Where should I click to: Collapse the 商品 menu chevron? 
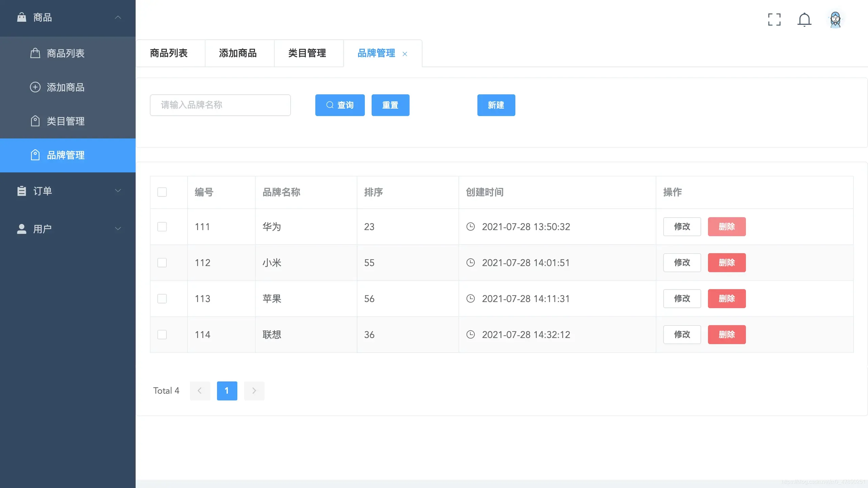[118, 17]
